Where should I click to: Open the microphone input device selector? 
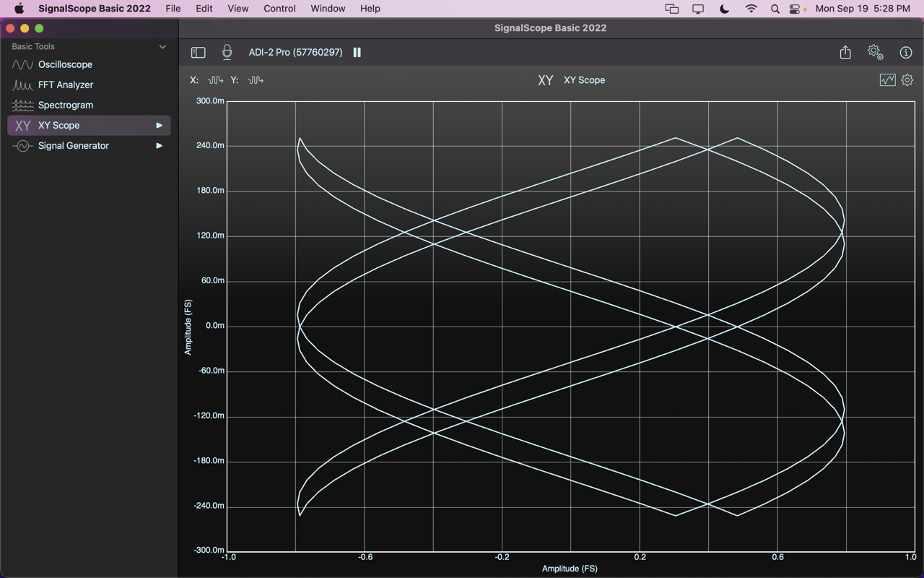227,52
